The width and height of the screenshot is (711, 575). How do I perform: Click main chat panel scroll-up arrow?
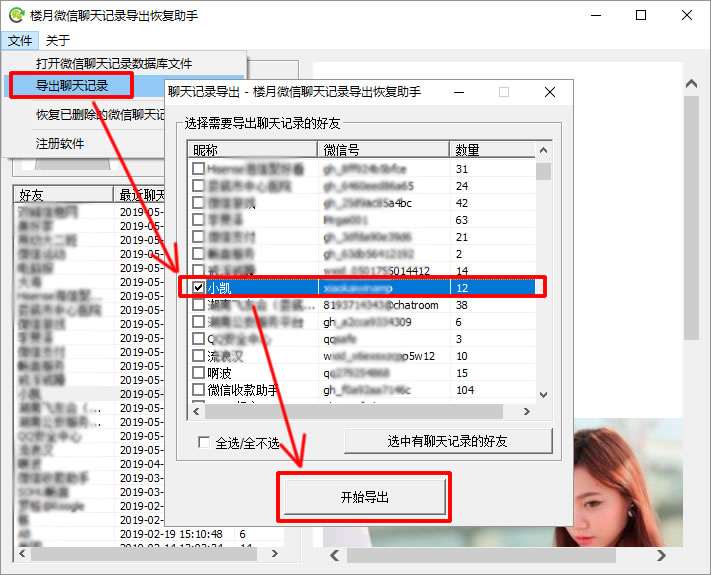pos(692,84)
